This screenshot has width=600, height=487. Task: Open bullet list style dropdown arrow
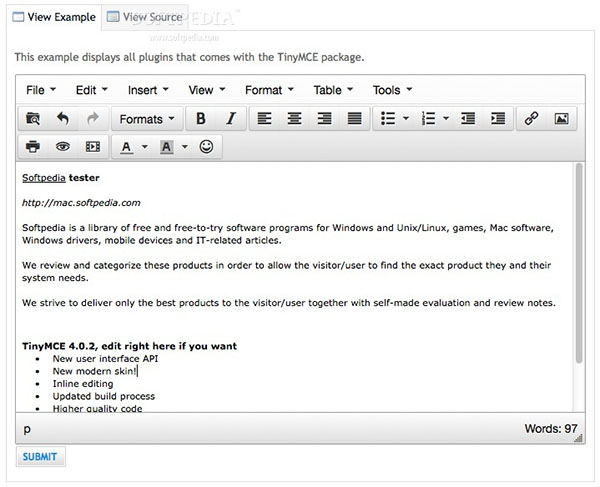(x=406, y=119)
